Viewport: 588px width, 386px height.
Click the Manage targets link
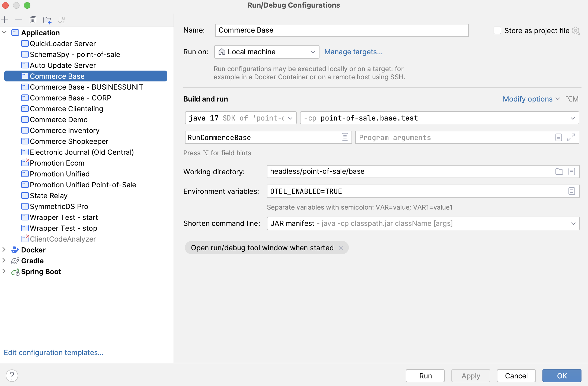pyautogui.click(x=353, y=52)
